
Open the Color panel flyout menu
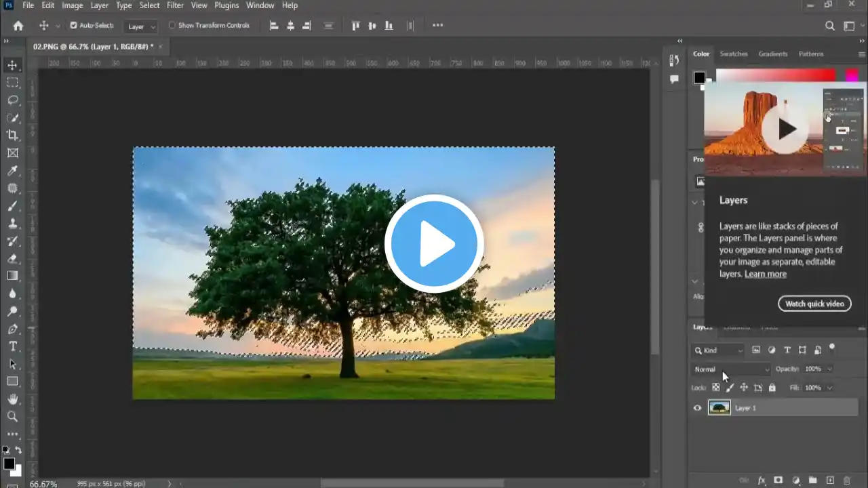point(862,54)
